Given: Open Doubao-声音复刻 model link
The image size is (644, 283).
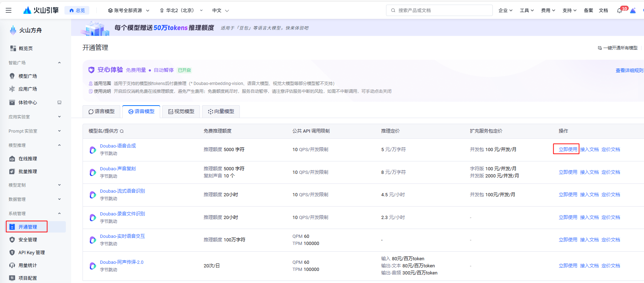Looking at the screenshot, I should [x=118, y=169].
